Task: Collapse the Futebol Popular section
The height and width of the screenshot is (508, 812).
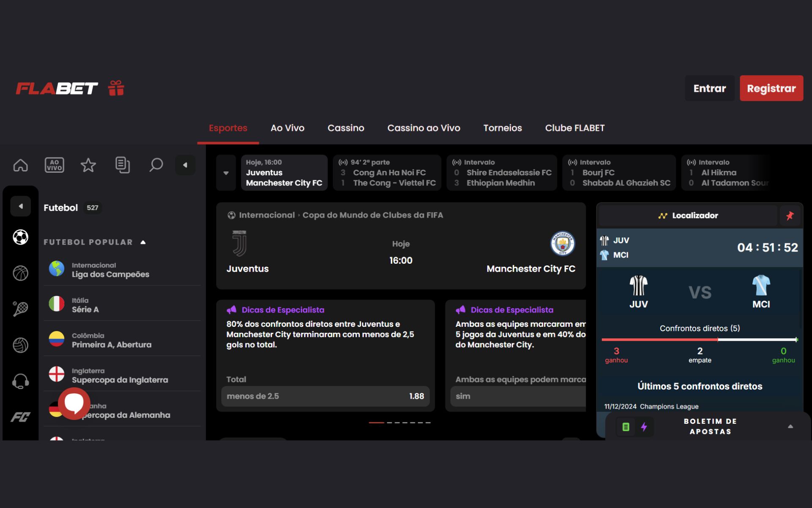Action: click(x=143, y=242)
